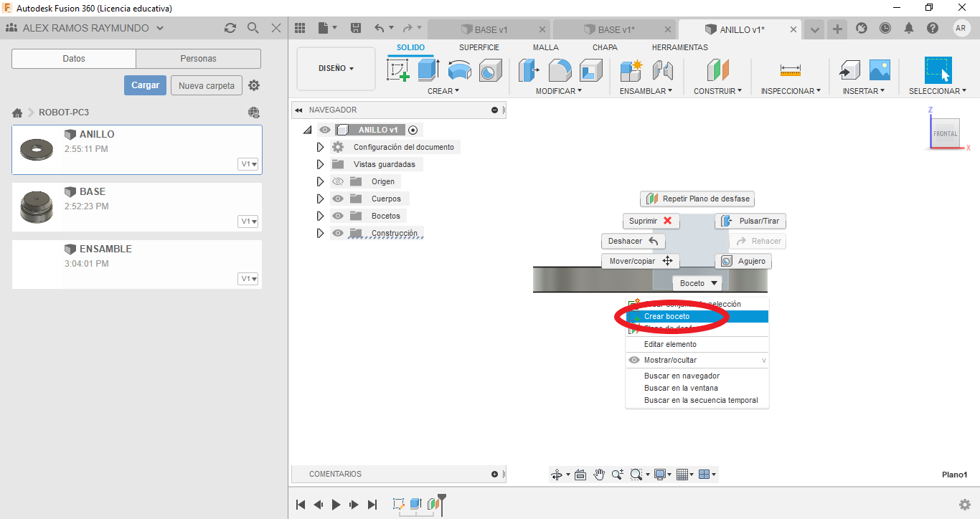
Task: Open data panel settings gear next to Nueva carpeta
Action: pos(254,85)
